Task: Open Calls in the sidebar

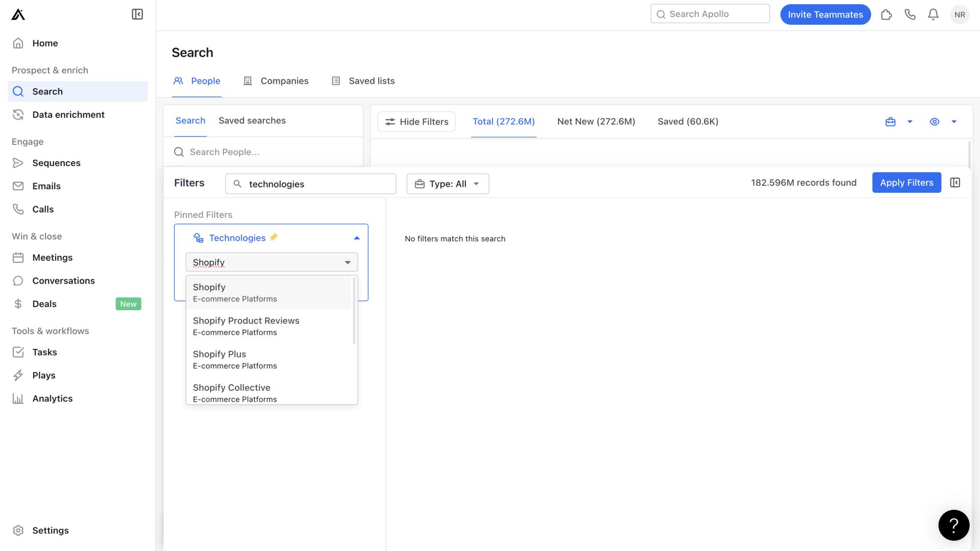Action: [x=78, y=209]
